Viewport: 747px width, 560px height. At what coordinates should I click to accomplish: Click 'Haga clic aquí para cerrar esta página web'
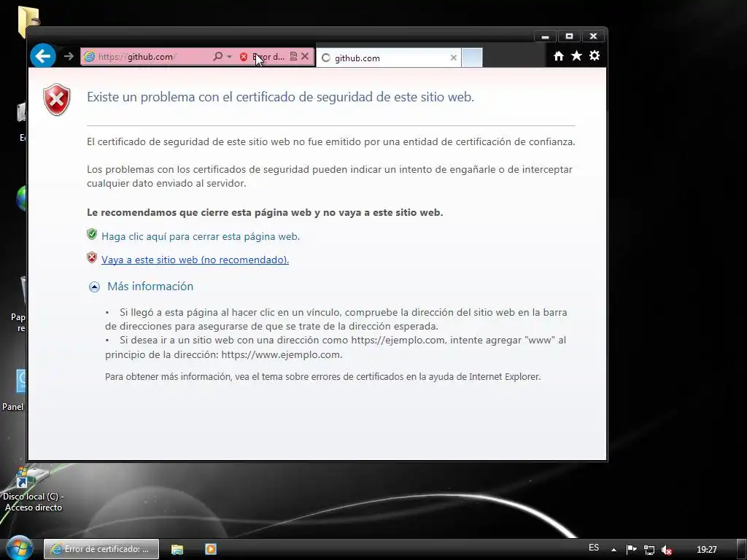click(x=201, y=236)
